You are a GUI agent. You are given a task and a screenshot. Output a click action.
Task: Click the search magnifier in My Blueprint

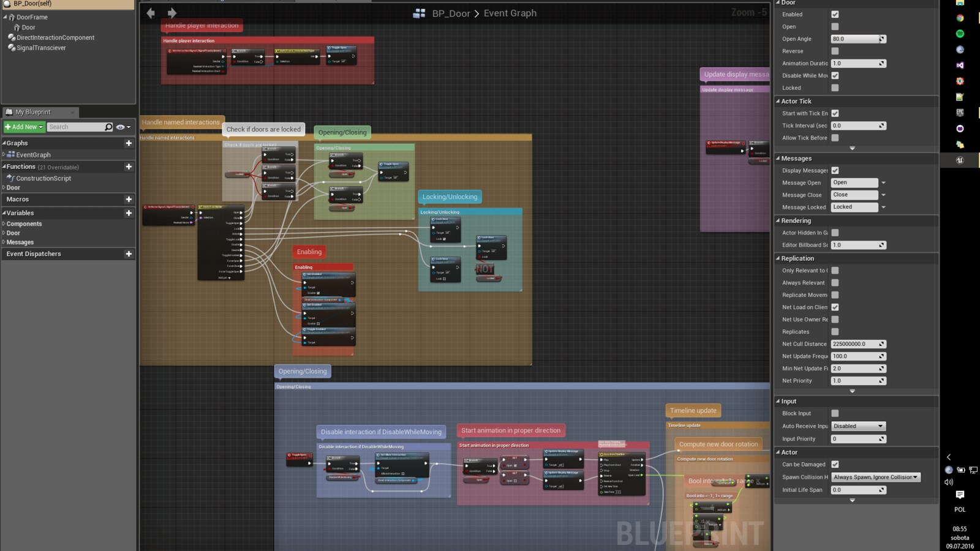click(108, 126)
